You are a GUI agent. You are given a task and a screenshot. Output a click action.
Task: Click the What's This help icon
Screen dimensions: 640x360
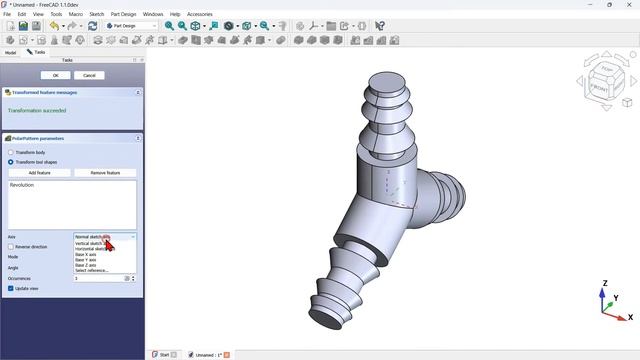click(380, 26)
